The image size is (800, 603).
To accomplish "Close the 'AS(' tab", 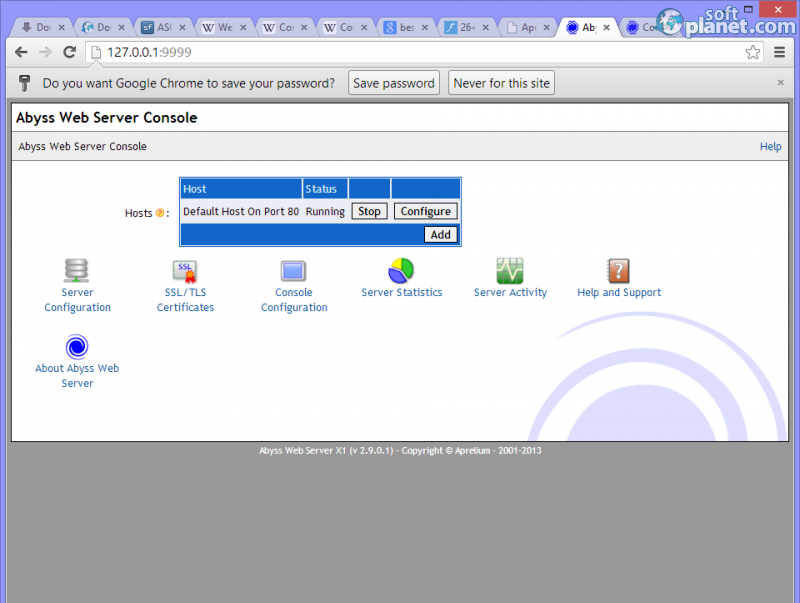I will point(182,28).
